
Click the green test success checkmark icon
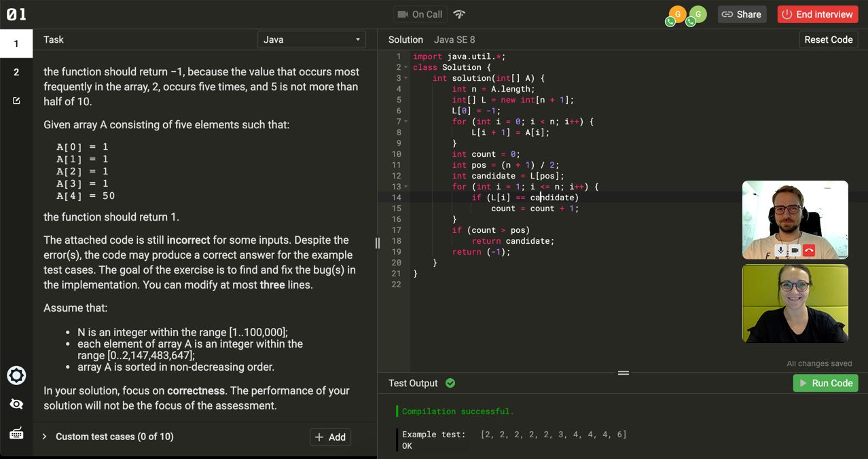pos(450,383)
